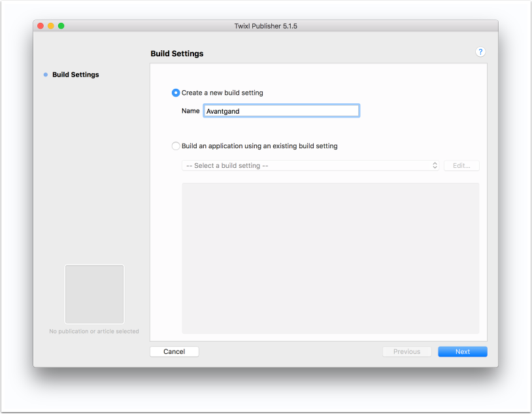Minimize the window with the yellow button
532x414 pixels.
51,26
